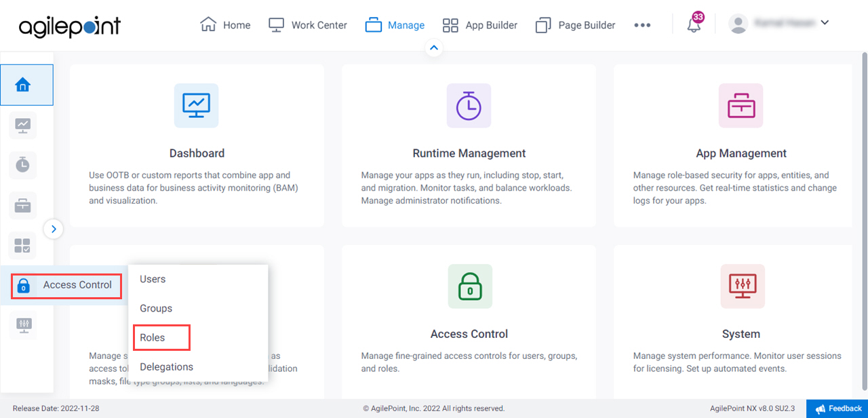This screenshot has height=418, width=868.
Task: Click the sidebar home icon
Action: (x=23, y=85)
